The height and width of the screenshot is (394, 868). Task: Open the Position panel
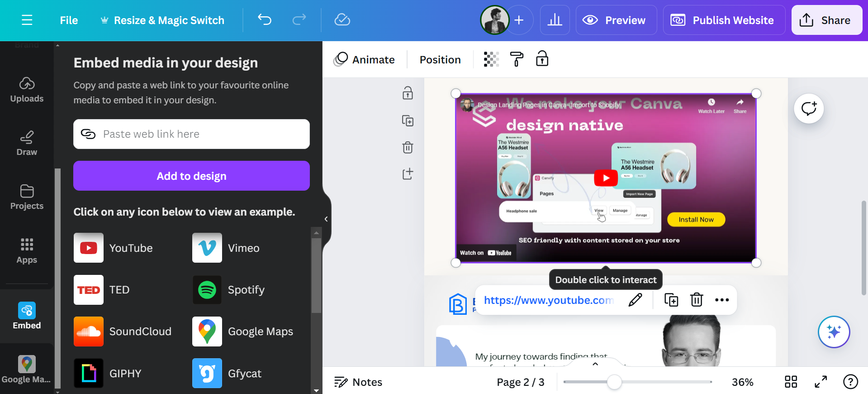(440, 59)
